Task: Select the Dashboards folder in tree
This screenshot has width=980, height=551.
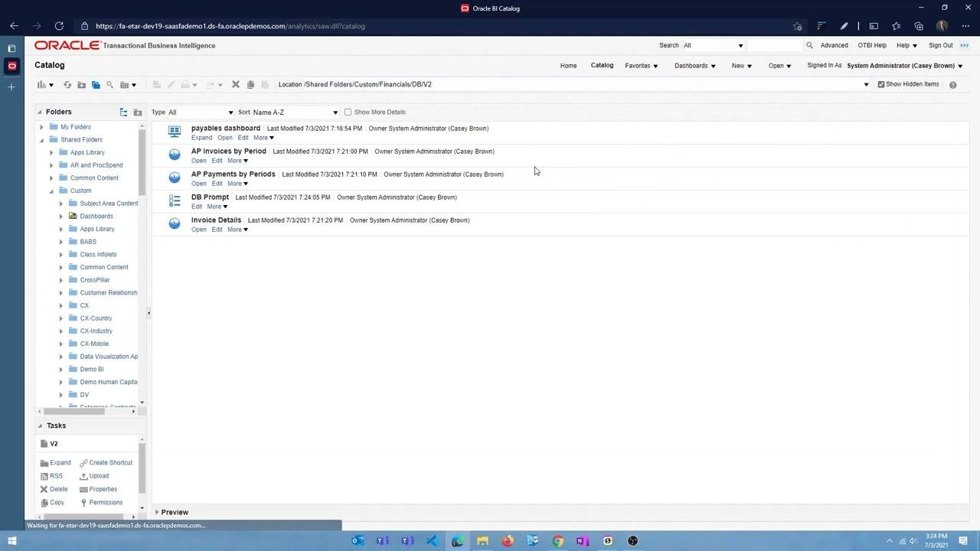Action: (96, 217)
